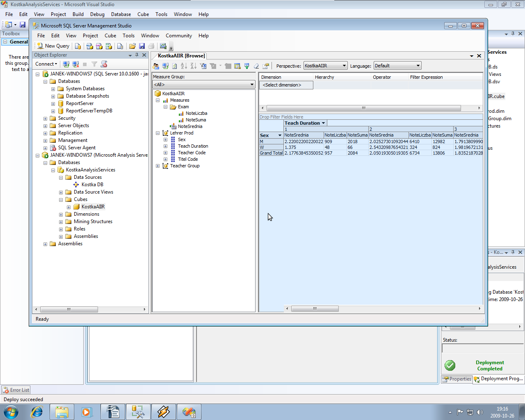
Task: Click the Activity Monitor icon
Action: [x=163, y=46]
